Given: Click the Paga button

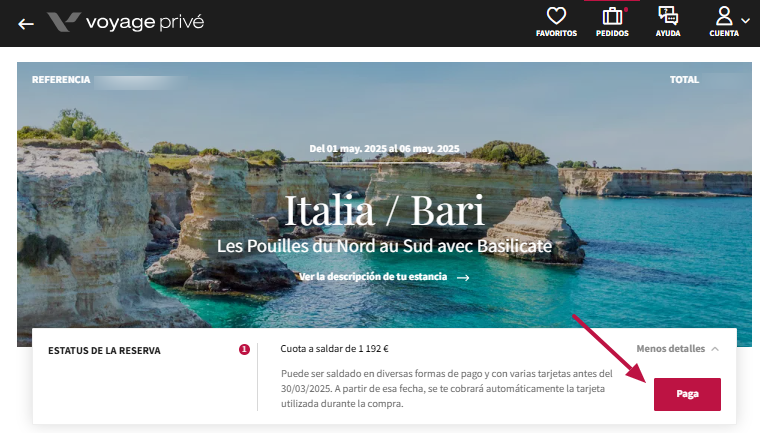Looking at the screenshot, I should coord(687,394).
